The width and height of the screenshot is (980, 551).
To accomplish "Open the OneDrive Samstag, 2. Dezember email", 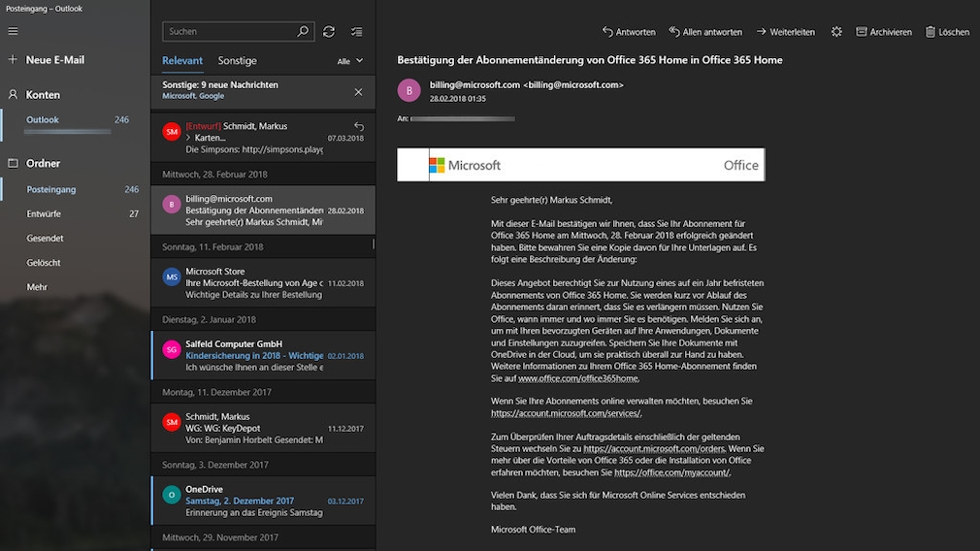I will click(263, 501).
